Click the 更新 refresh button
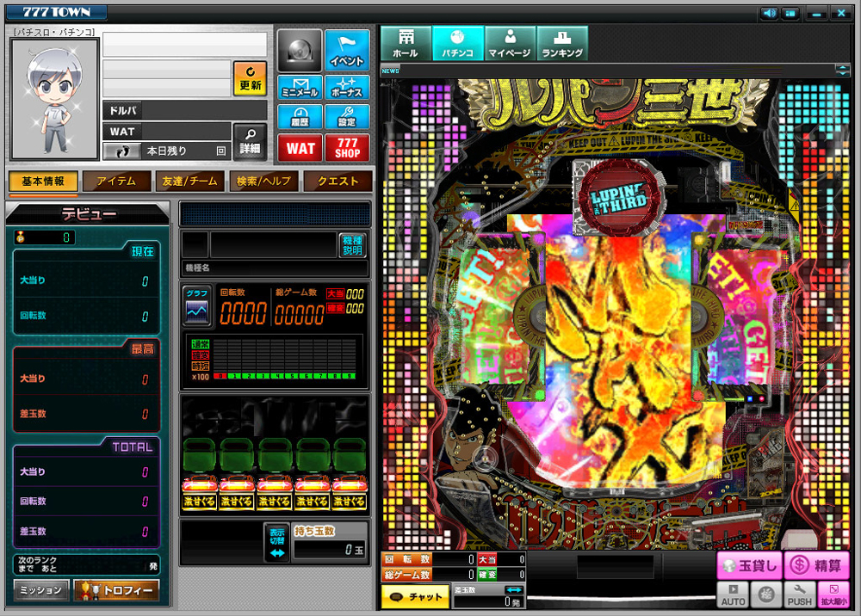Screen dimensions: 861x616 point(250,78)
